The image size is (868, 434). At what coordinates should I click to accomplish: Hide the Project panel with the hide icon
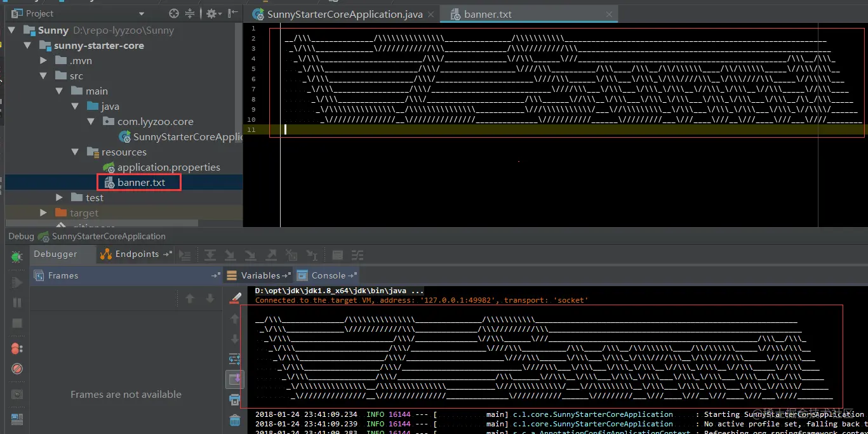(x=233, y=13)
